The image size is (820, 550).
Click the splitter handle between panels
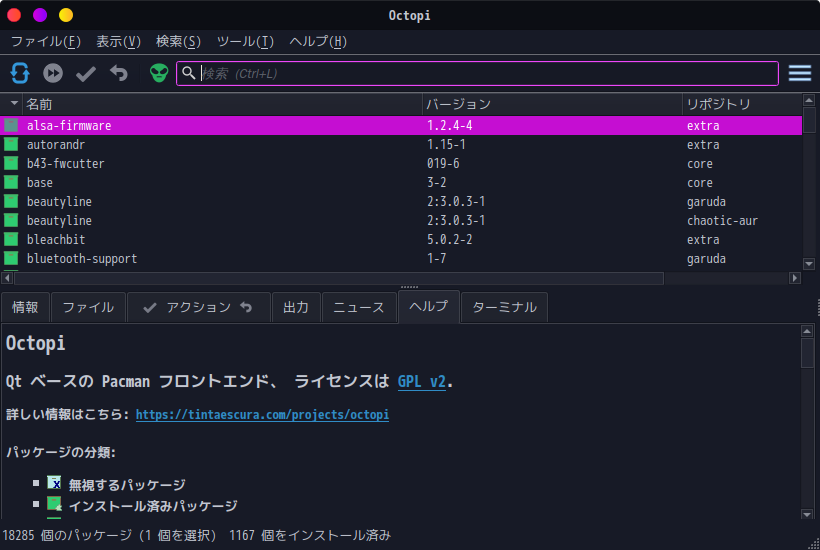(409, 287)
